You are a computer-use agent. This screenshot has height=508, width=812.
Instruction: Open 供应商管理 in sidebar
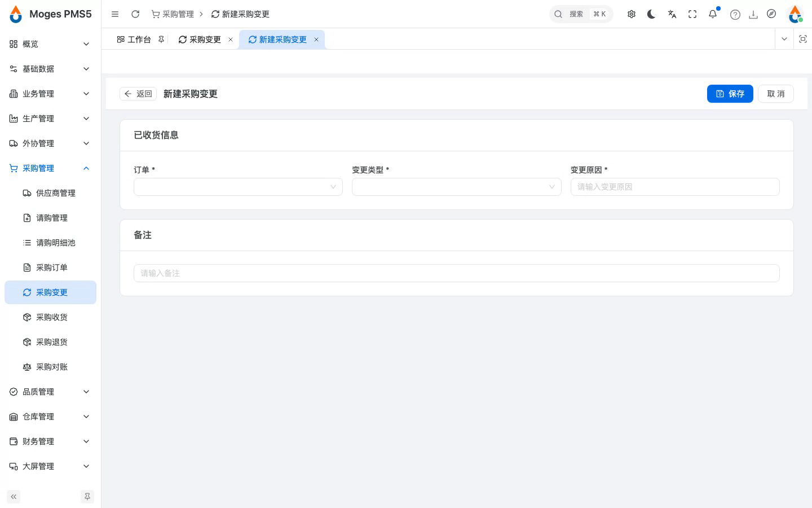pos(50,193)
